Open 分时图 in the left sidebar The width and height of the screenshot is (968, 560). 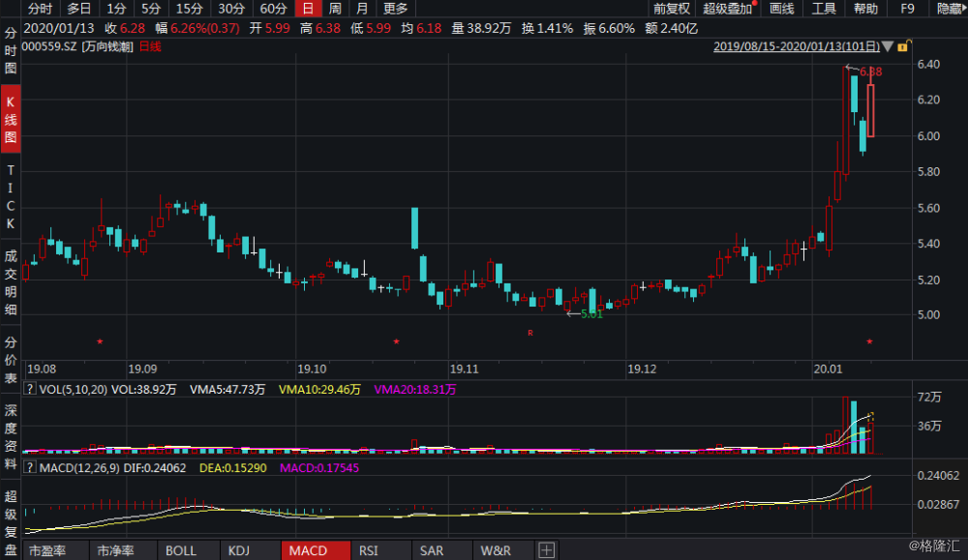point(11,51)
